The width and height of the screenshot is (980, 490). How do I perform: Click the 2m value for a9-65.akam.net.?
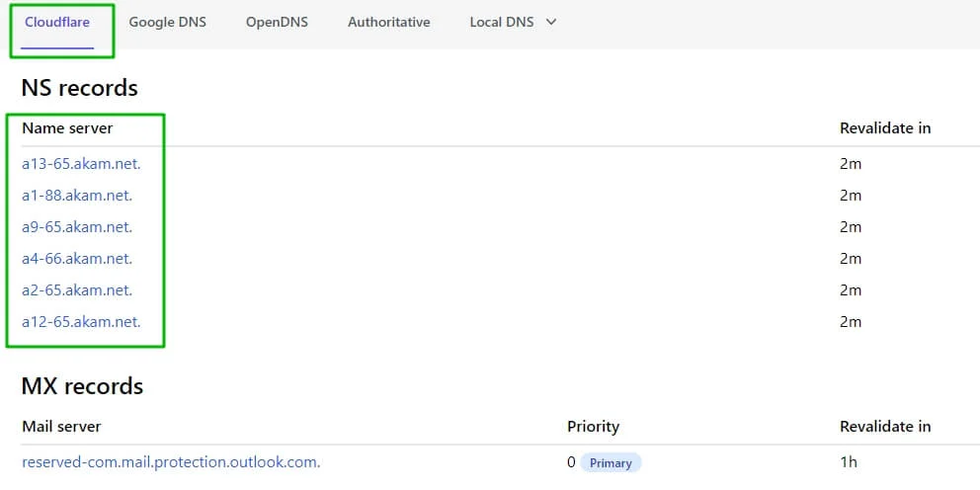point(851,227)
